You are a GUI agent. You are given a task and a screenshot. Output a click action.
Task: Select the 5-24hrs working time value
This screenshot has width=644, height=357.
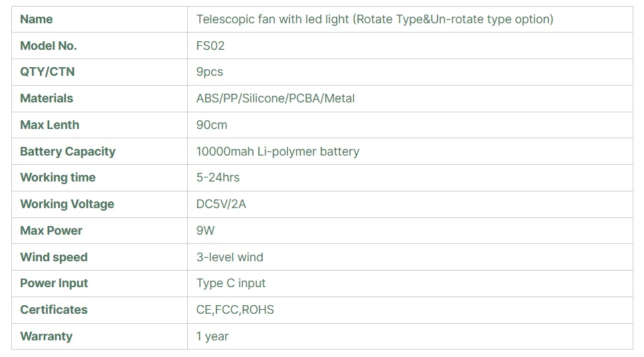point(218,178)
